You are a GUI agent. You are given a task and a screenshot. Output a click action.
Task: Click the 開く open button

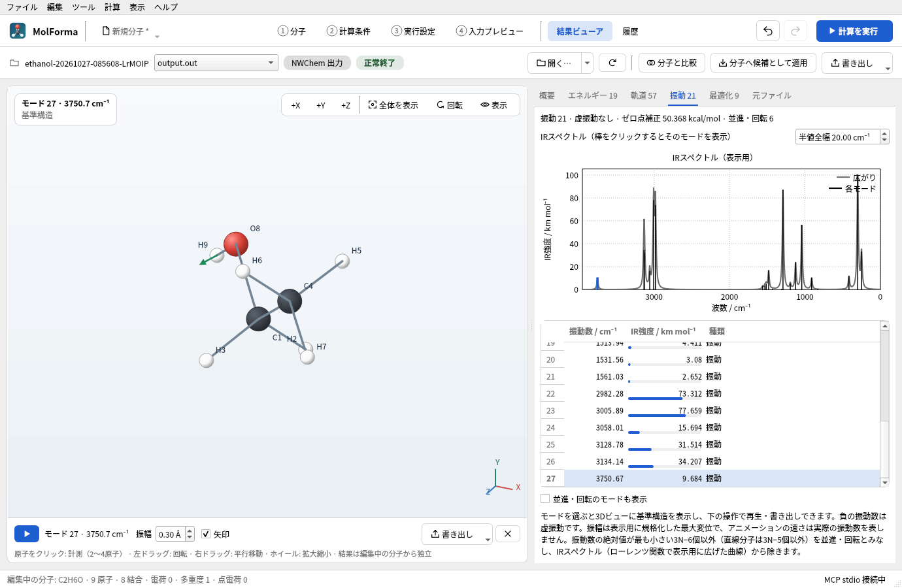point(554,63)
